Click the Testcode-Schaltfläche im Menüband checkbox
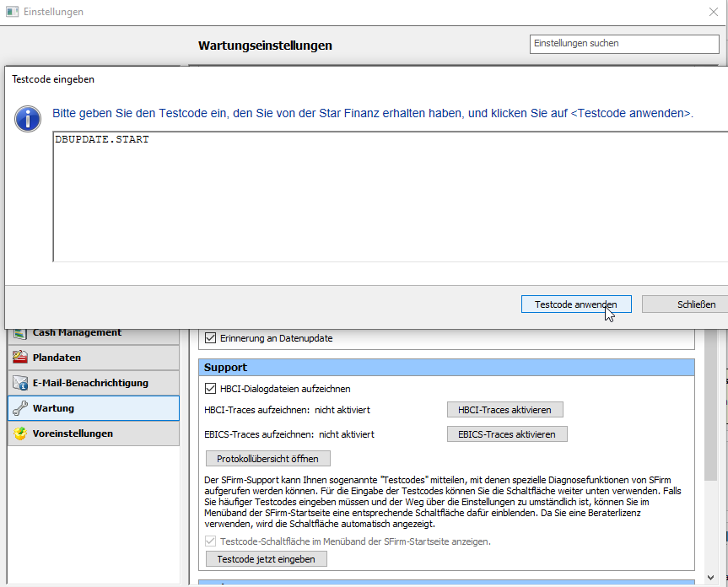The height and width of the screenshot is (587, 728). [211, 541]
